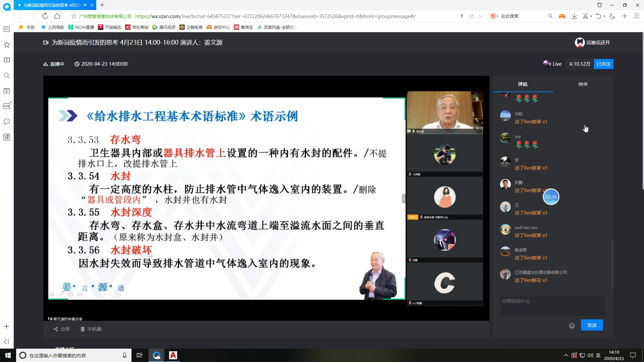Go to the browser home page
The height and width of the screenshot is (362, 644).
[x=57, y=16]
